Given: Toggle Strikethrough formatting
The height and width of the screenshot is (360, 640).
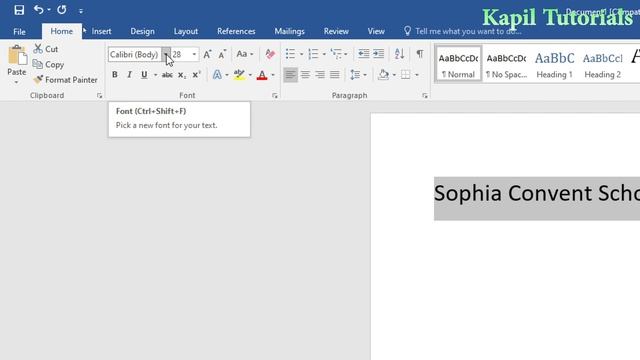Looking at the screenshot, I should [167, 75].
